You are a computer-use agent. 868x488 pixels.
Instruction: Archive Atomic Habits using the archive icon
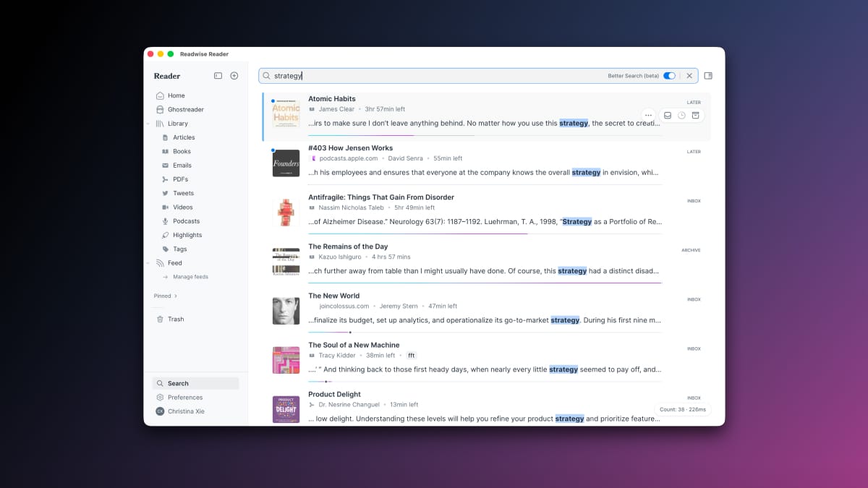(695, 115)
